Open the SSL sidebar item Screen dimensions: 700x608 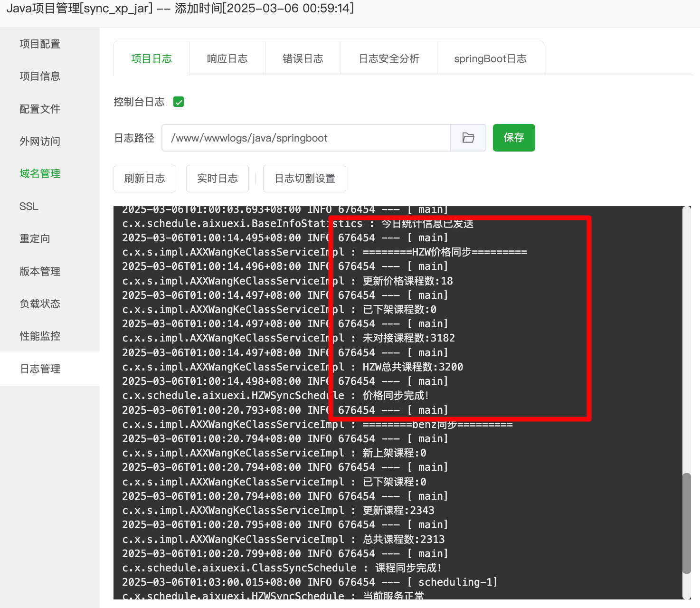(29, 207)
